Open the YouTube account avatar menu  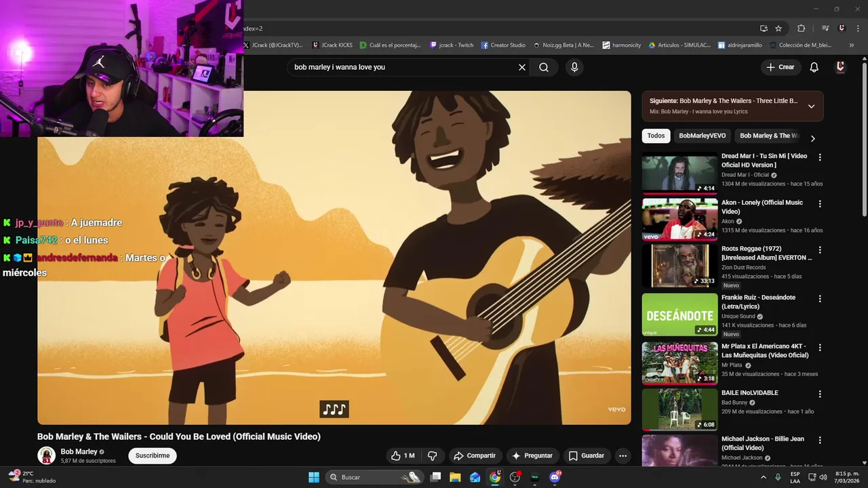(x=840, y=67)
